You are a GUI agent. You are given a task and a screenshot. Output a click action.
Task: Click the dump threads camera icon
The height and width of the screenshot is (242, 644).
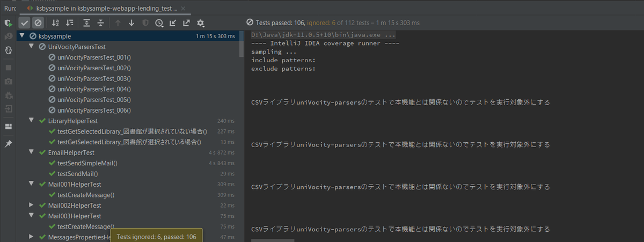(x=8, y=82)
